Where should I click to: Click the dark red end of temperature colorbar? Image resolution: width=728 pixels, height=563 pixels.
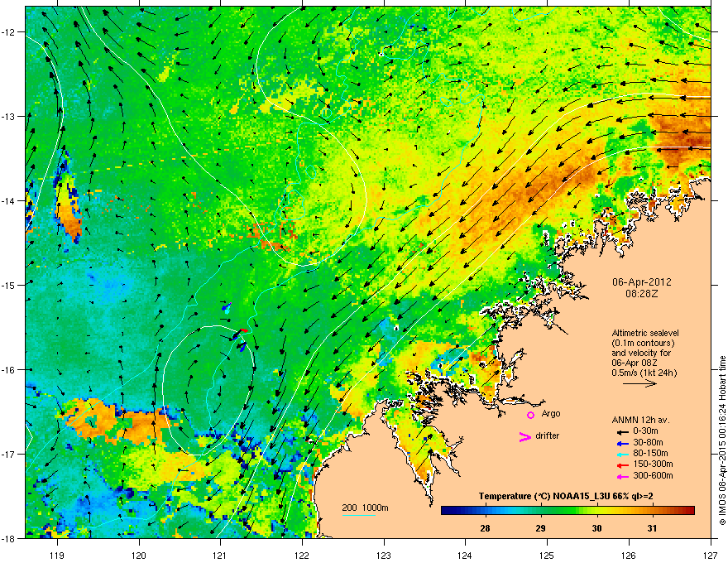click(691, 511)
